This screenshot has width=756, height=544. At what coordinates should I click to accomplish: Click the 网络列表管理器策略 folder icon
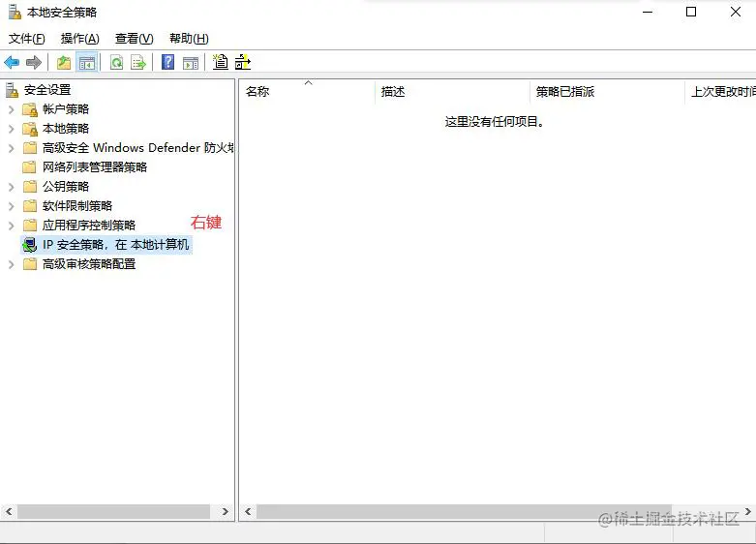point(30,167)
